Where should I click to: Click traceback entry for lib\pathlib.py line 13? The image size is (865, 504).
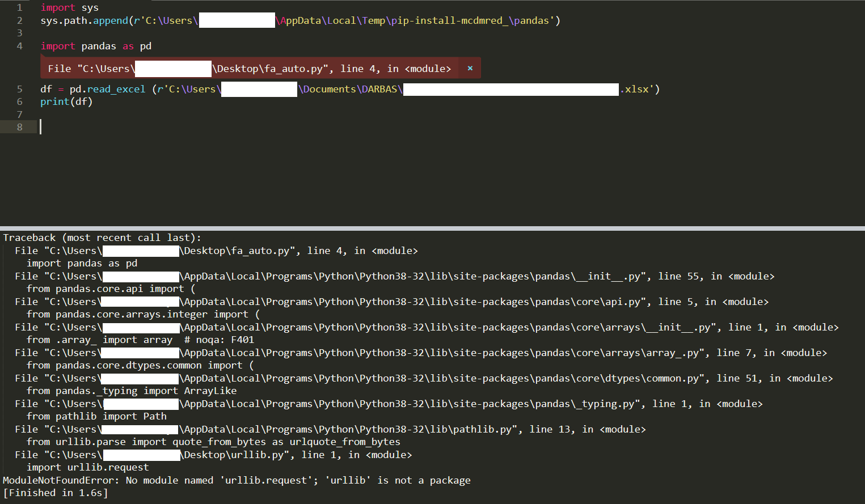point(331,429)
